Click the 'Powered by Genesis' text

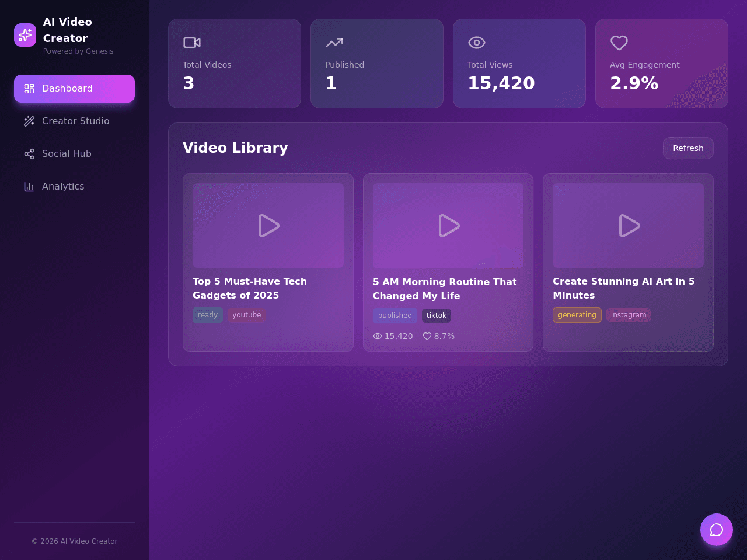78,51
